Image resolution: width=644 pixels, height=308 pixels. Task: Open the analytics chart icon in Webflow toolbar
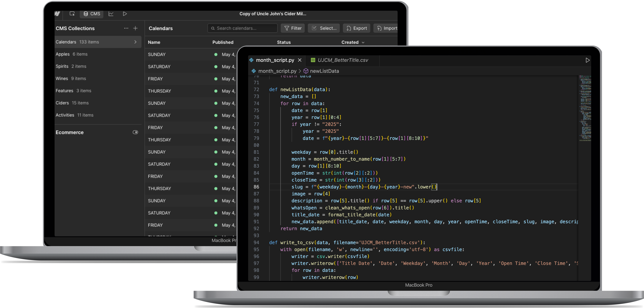pos(111,14)
